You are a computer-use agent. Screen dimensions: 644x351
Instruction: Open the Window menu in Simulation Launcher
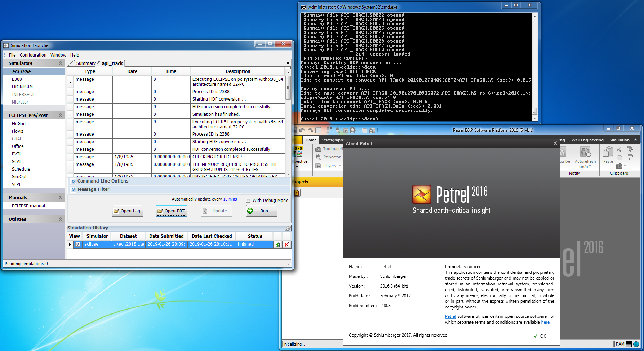[58, 55]
